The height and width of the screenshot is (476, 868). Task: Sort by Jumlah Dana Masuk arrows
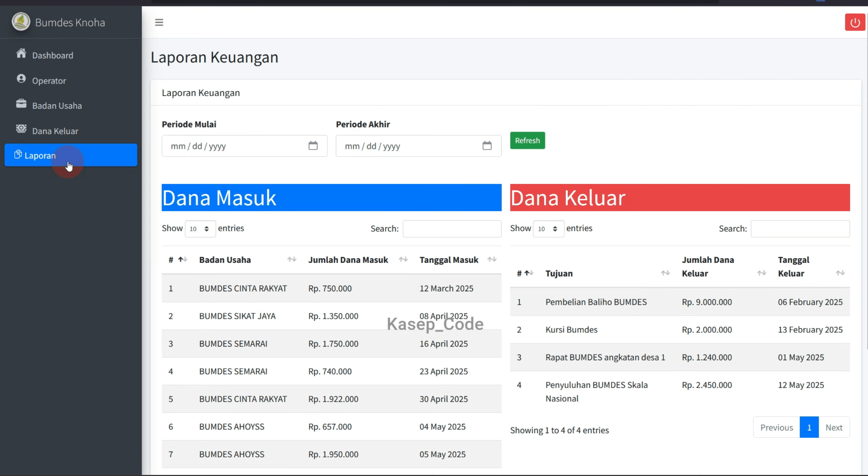(403, 260)
